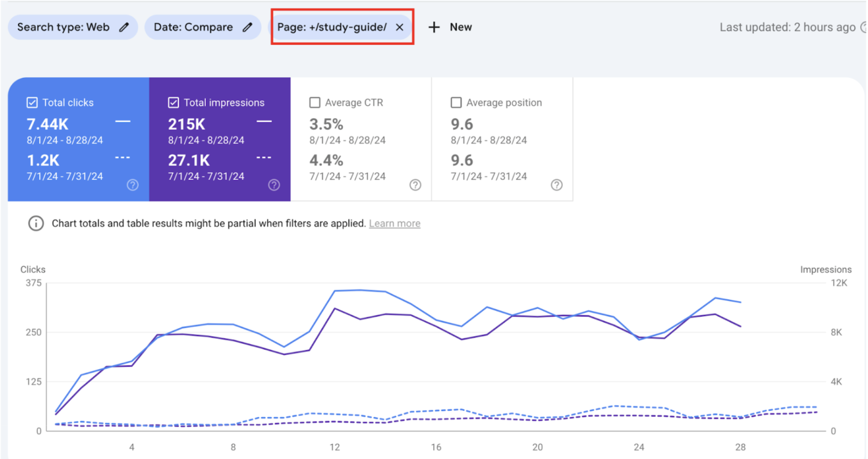Enable the Average CTR checkbox
The image size is (868, 459).
(x=315, y=103)
